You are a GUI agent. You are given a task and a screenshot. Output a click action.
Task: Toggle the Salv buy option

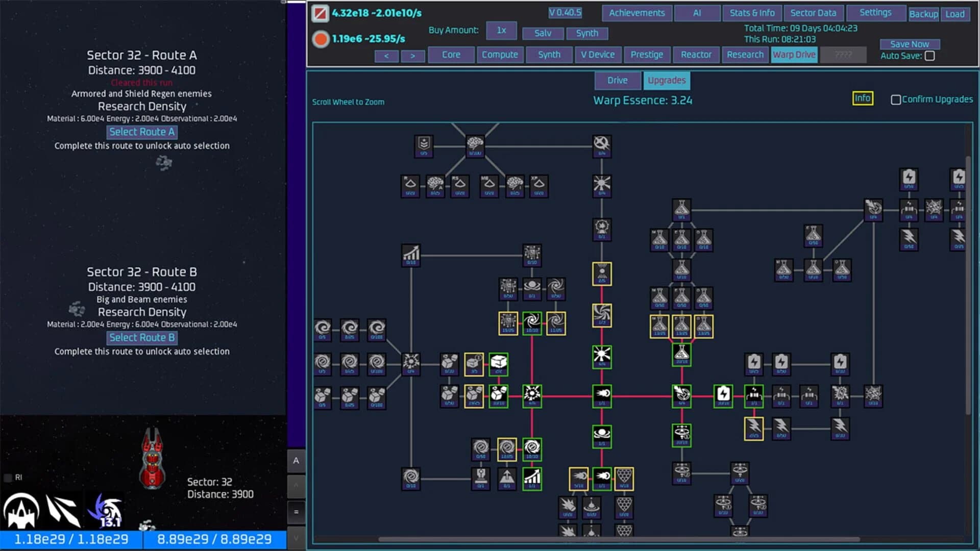tap(543, 33)
